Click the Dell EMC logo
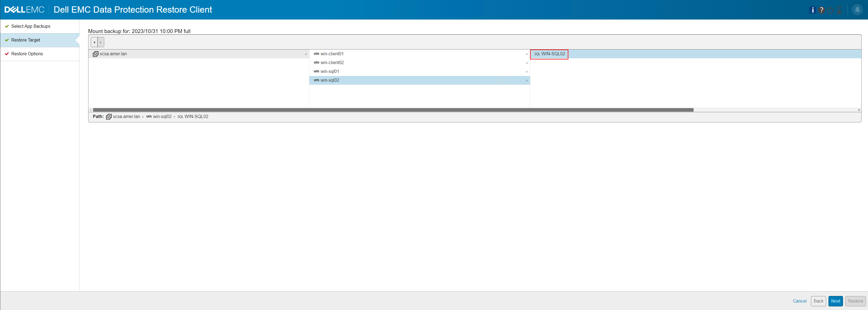 pyautogui.click(x=24, y=10)
